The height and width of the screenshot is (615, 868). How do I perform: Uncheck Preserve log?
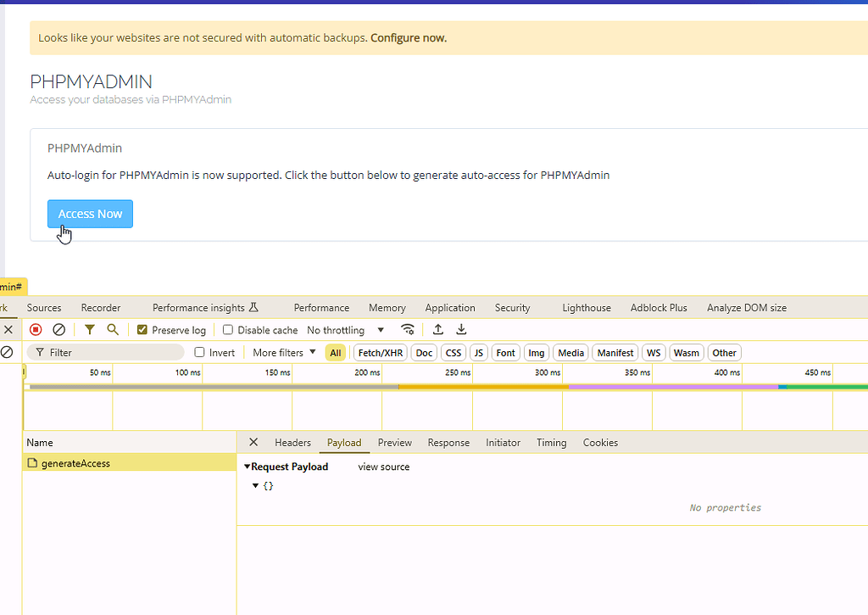pyautogui.click(x=141, y=329)
